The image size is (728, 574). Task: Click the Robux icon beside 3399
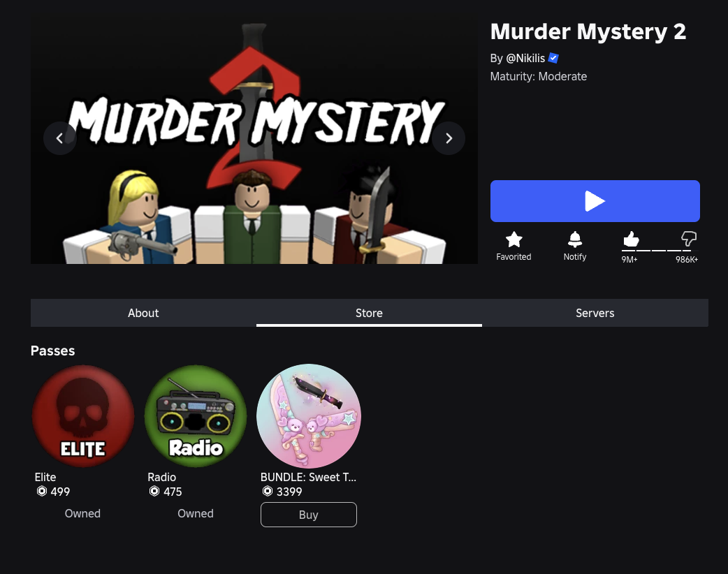click(268, 491)
